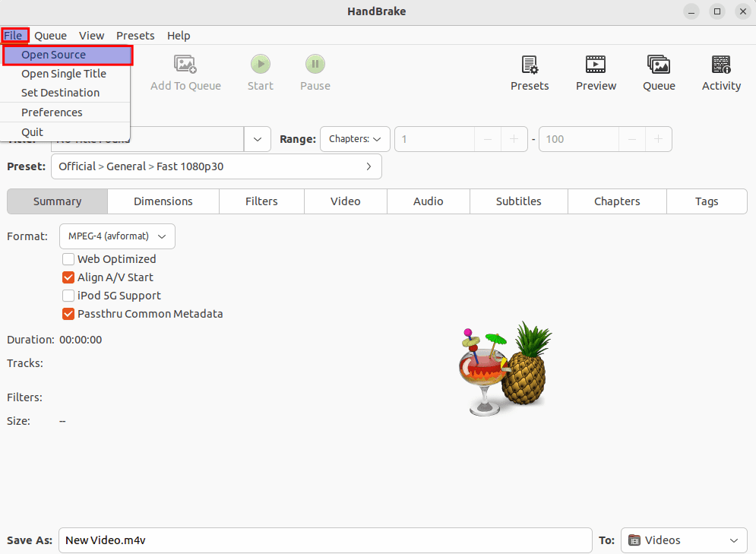
Task: Choose Set Destination in File menu
Action: (60, 93)
